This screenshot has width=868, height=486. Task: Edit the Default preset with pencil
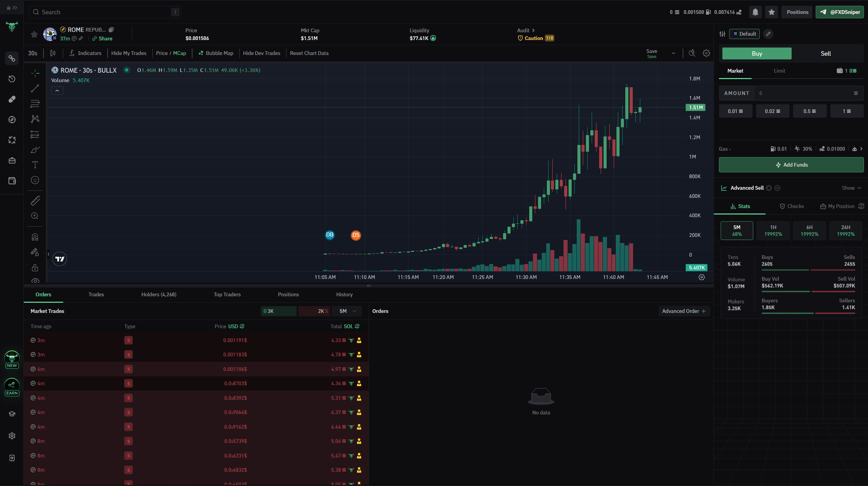[x=768, y=34]
